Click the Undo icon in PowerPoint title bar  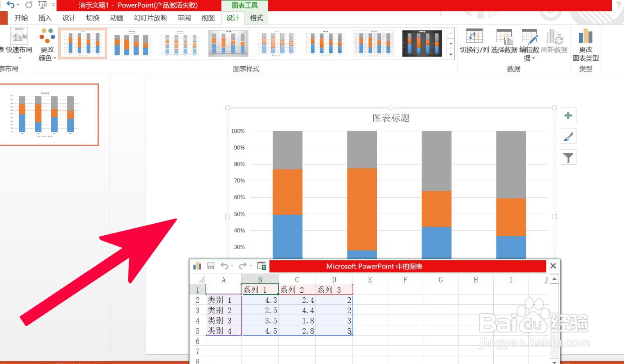pos(11,5)
